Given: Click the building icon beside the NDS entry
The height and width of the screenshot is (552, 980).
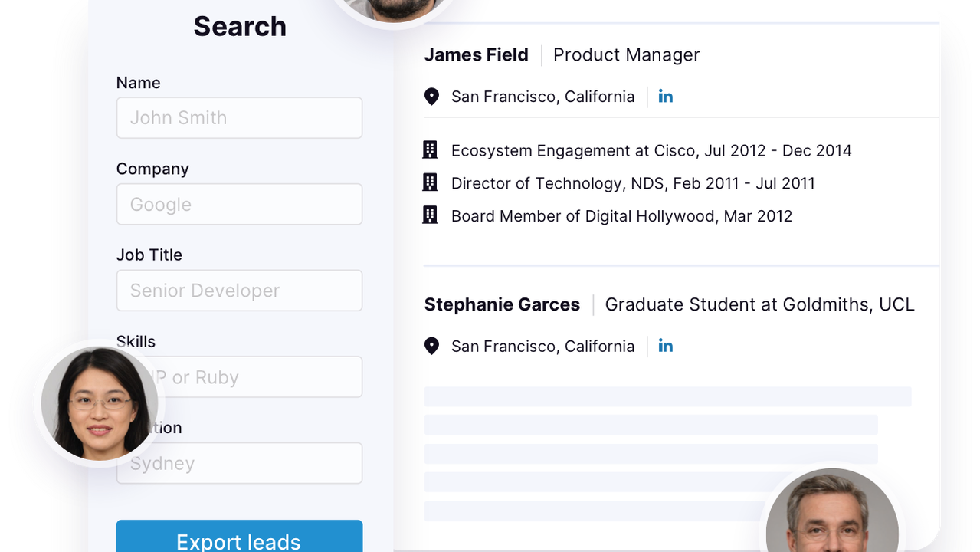Looking at the screenshot, I should tap(431, 182).
